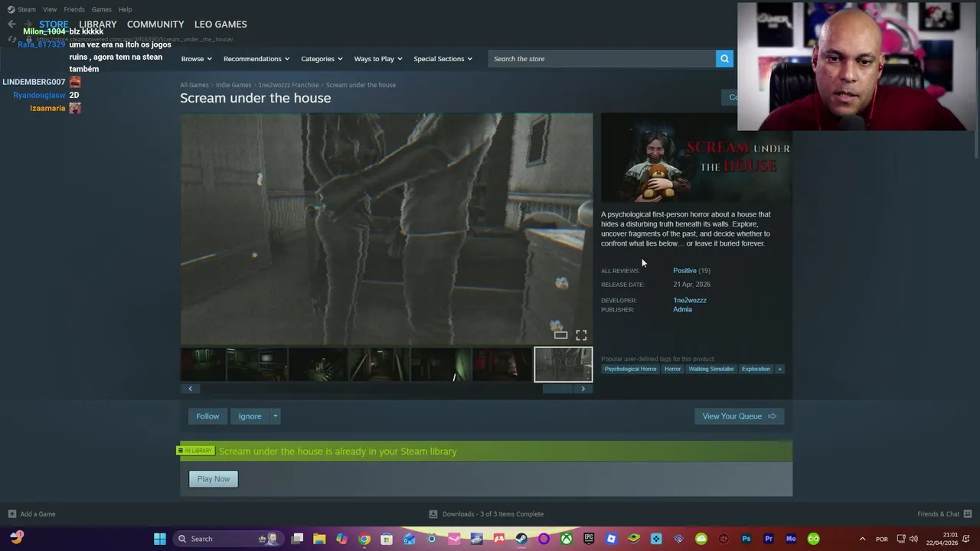Open Epic Games Launcher from the taskbar
This screenshot has width=980, height=551.
click(x=589, y=539)
